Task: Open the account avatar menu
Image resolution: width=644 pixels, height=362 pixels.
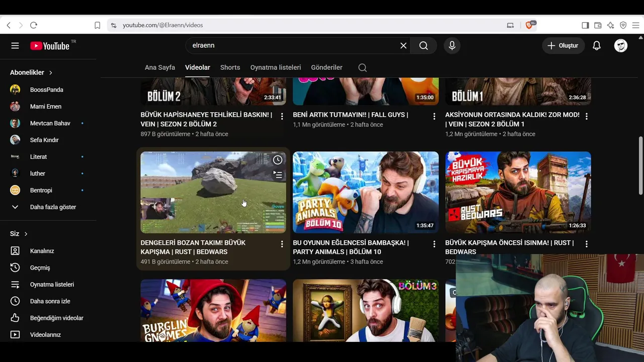Action: pyautogui.click(x=621, y=46)
